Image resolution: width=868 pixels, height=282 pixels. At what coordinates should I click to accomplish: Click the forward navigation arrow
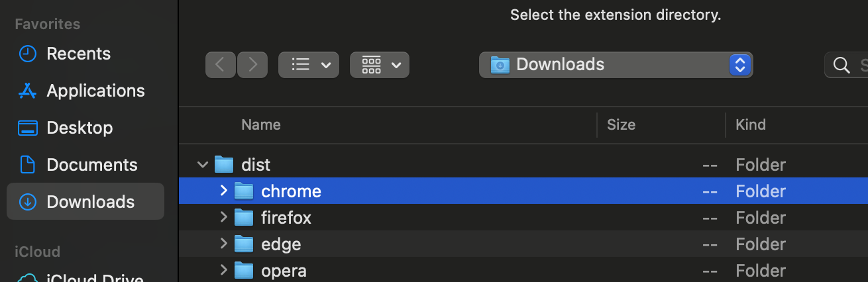point(252,65)
